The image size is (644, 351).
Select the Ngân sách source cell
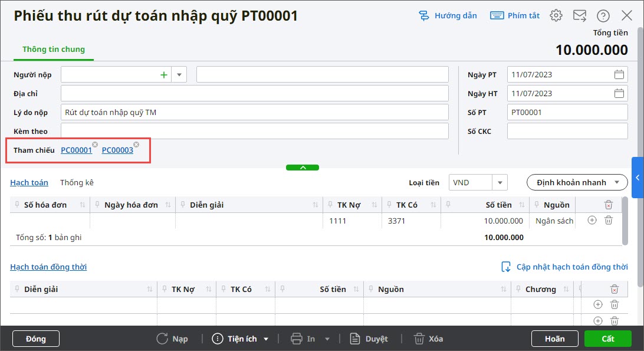pos(554,221)
